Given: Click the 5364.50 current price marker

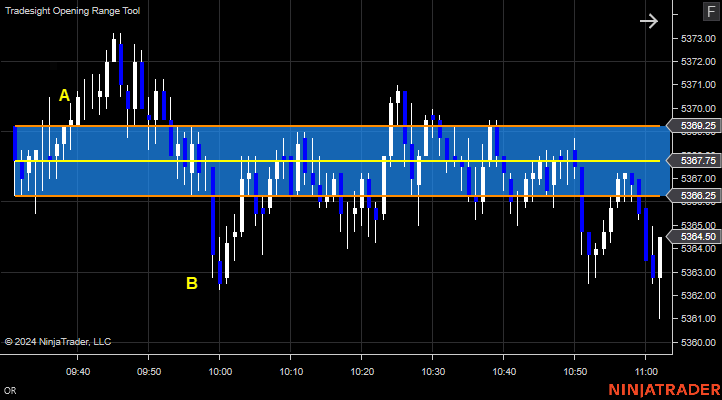Looking at the screenshot, I should 694,237.
